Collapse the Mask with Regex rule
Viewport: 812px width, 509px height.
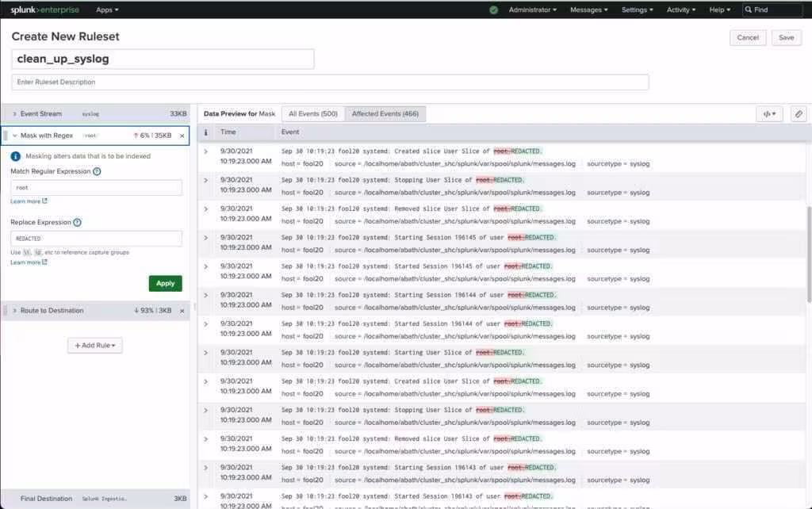(x=14, y=136)
